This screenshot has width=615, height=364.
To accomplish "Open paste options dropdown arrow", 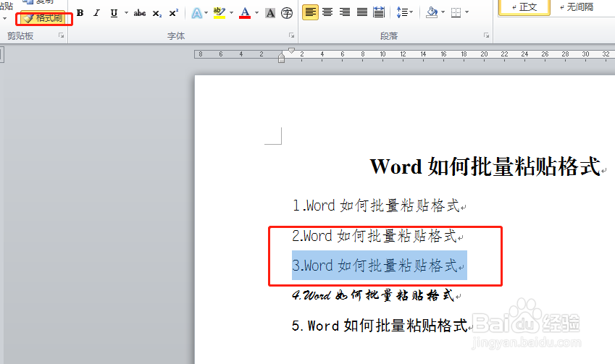I will [4, 18].
